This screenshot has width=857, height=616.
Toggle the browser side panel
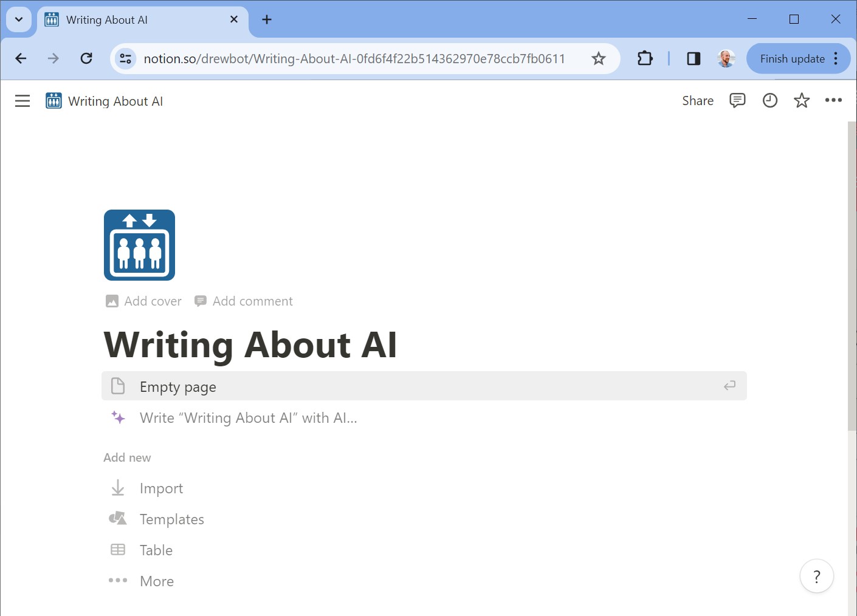click(693, 58)
